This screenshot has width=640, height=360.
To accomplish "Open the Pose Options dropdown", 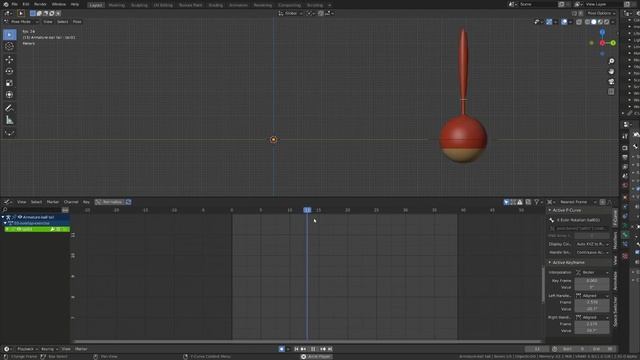I will point(601,13).
